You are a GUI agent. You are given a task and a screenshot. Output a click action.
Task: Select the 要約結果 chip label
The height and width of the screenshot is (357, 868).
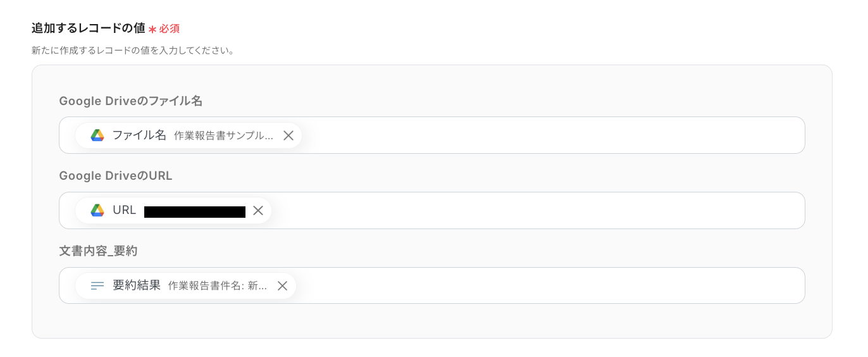click(x=137, y=285)
